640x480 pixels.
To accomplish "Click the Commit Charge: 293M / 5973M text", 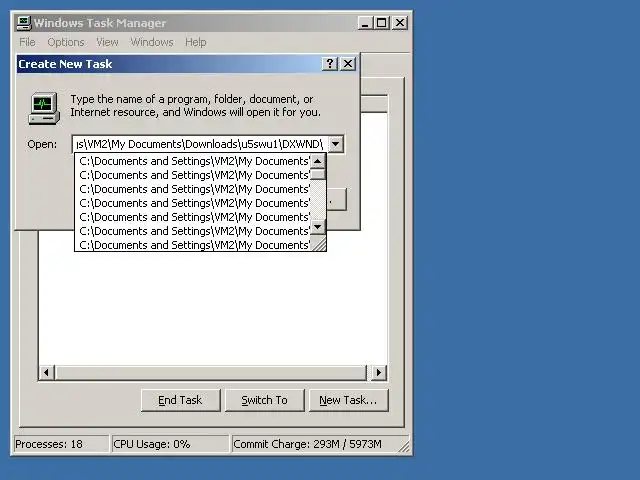I will [x=307, y=444].
